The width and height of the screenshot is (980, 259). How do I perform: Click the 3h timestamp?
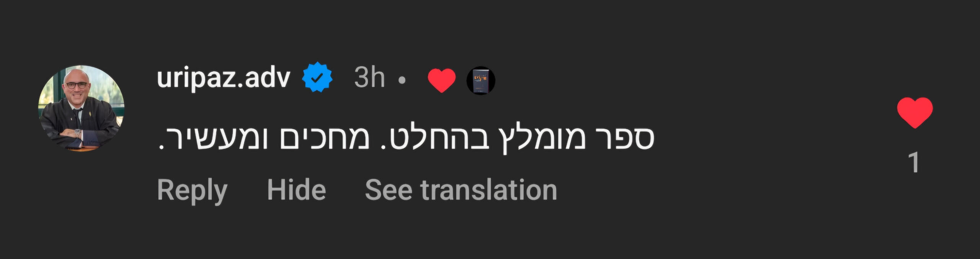(x=369, y=78)
